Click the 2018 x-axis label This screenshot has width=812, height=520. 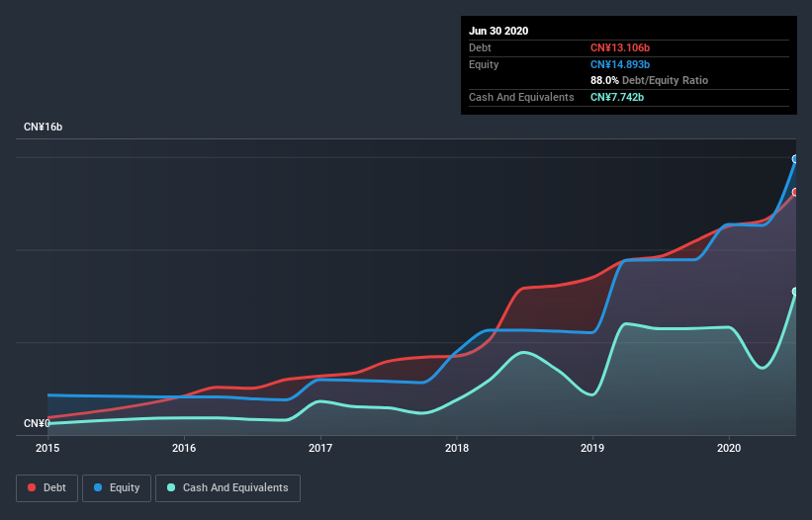(457, 448)
